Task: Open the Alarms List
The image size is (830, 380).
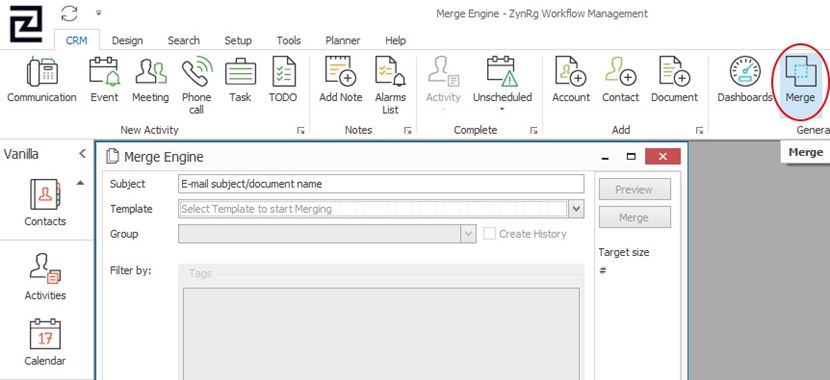Action: 390,86
